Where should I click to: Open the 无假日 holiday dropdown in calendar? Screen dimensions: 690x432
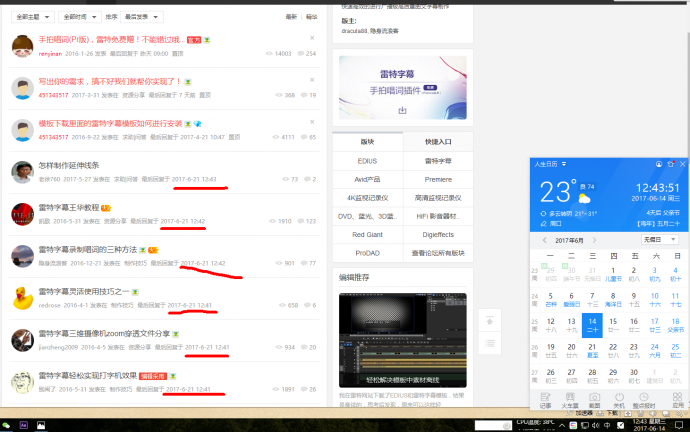[x=659, y=240]
